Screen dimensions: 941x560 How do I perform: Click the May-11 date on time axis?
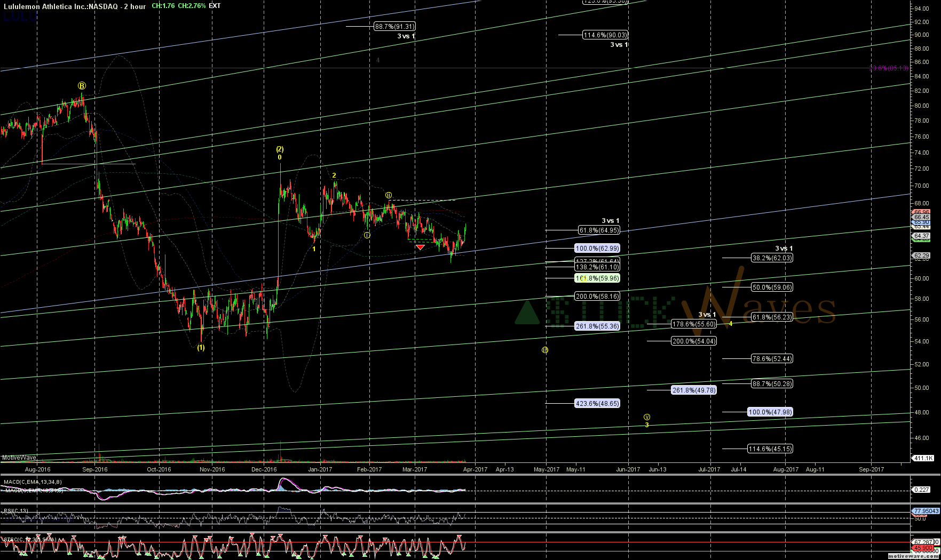[x=575, y=469]
